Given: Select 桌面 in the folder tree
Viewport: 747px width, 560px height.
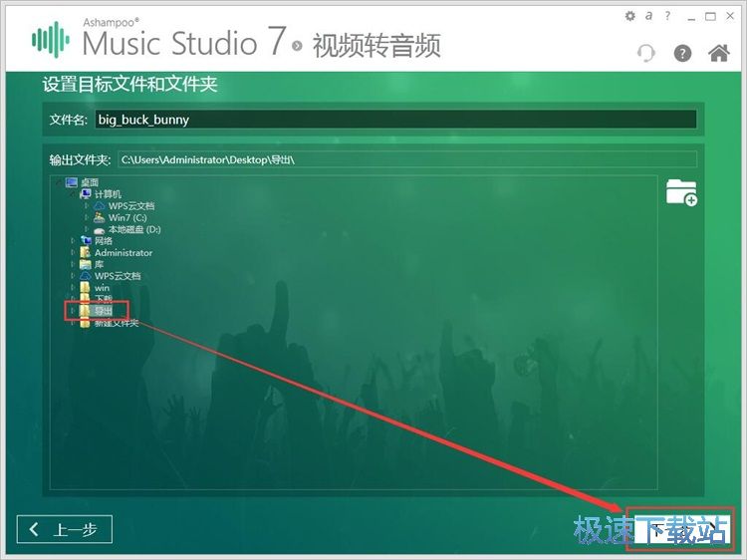Looking at the screenshot, I should click(x=89, y=182).
